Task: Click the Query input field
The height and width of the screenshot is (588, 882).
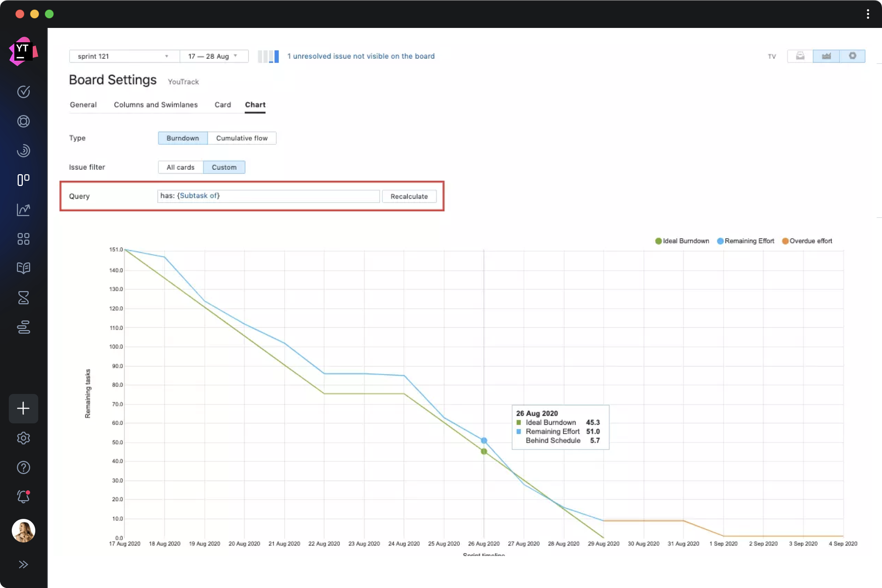Action: point(268,196)
